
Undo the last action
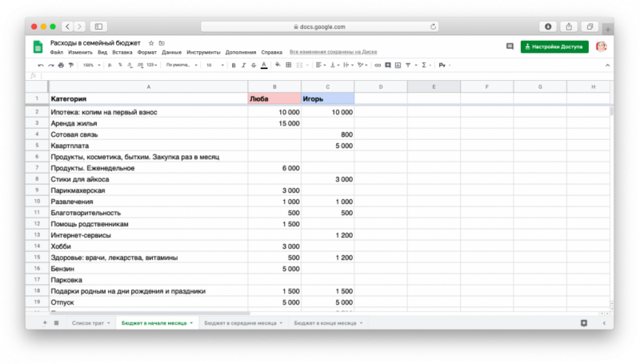[41, 66]
